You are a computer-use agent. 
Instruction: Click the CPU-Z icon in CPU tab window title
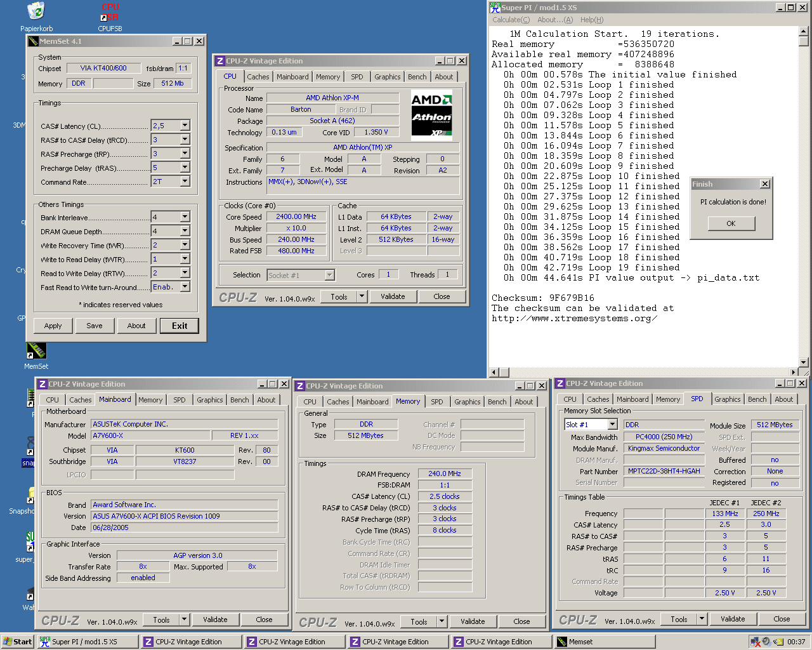pos(220,61)
